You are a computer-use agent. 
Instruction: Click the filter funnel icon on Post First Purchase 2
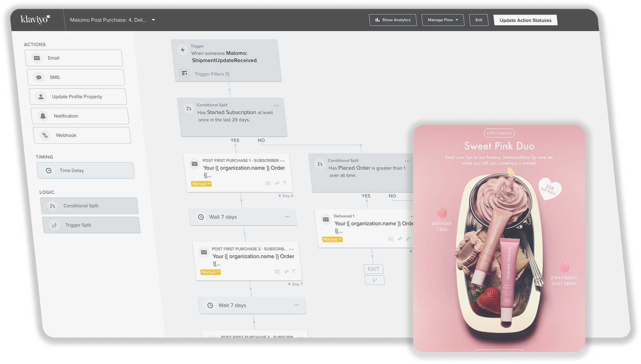(x=294, y=271)
